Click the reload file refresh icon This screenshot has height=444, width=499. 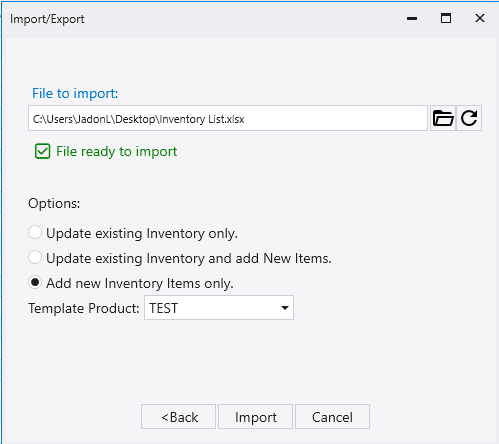click(x=469, y=118)
